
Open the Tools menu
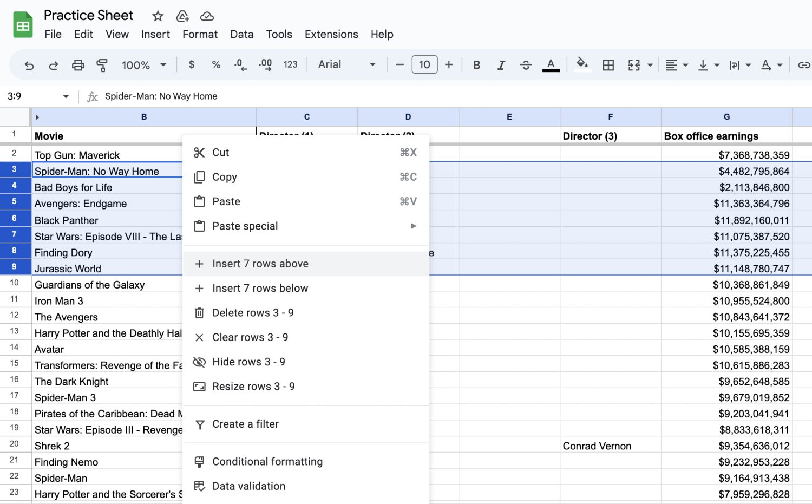279,34
